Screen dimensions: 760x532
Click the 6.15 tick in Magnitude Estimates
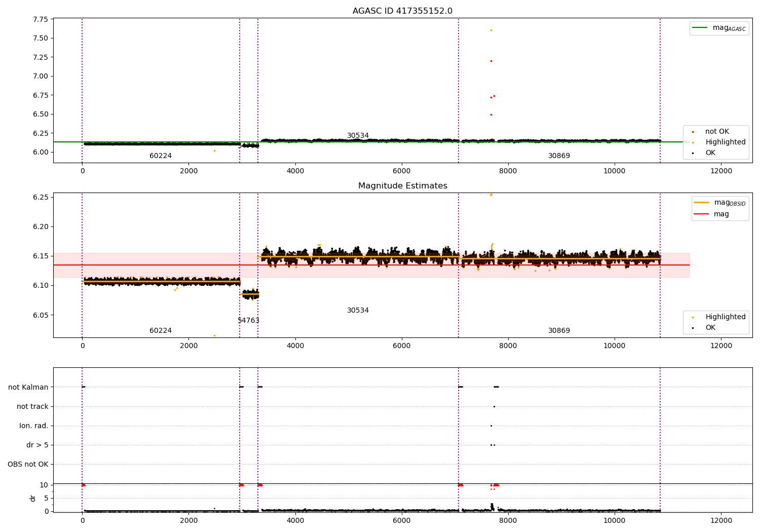(x=40, y=256)
